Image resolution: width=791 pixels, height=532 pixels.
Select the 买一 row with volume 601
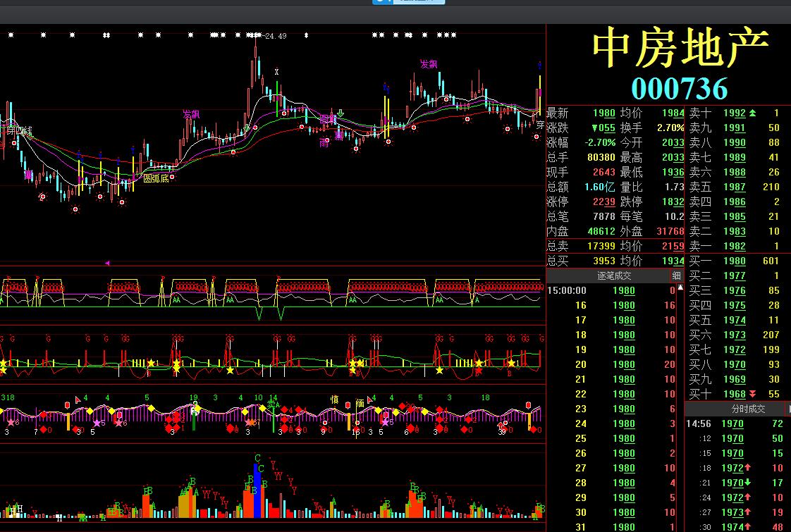pos(737,261)
